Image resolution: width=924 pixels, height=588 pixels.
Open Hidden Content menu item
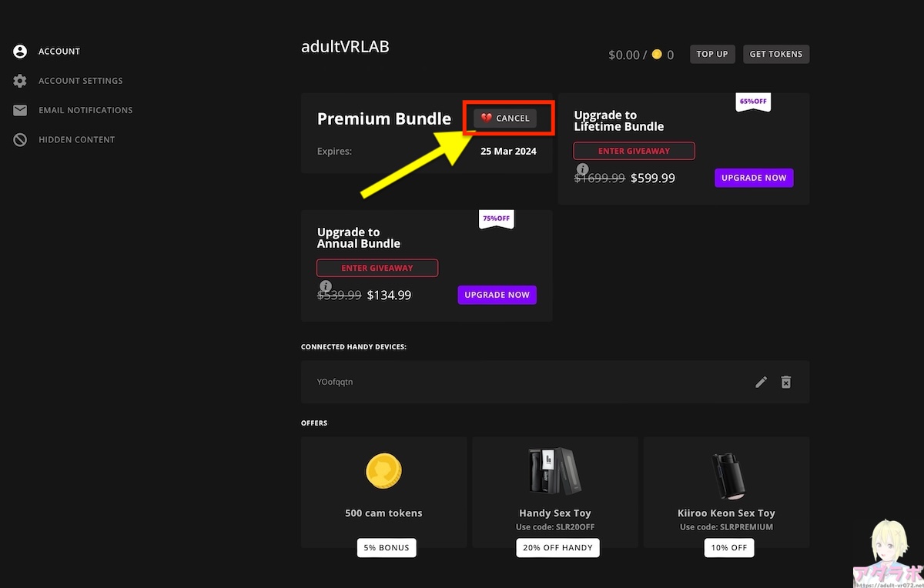(x=76, y=140)
